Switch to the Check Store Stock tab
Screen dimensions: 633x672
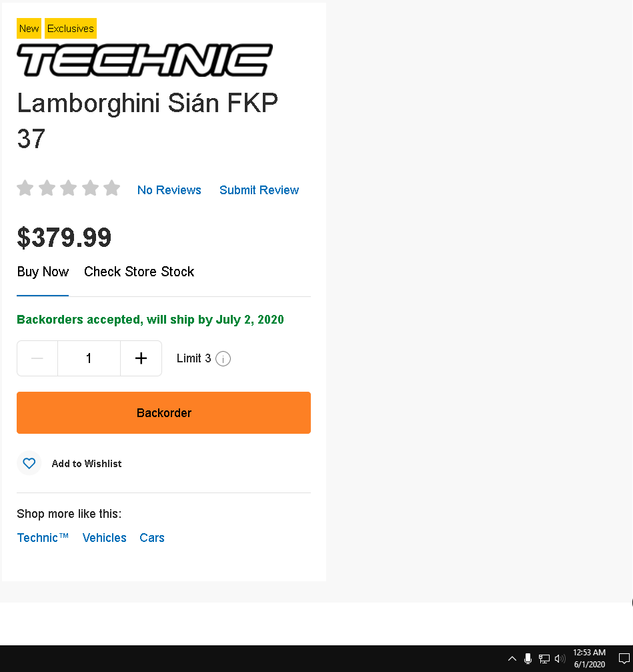[x=139, y=272]
